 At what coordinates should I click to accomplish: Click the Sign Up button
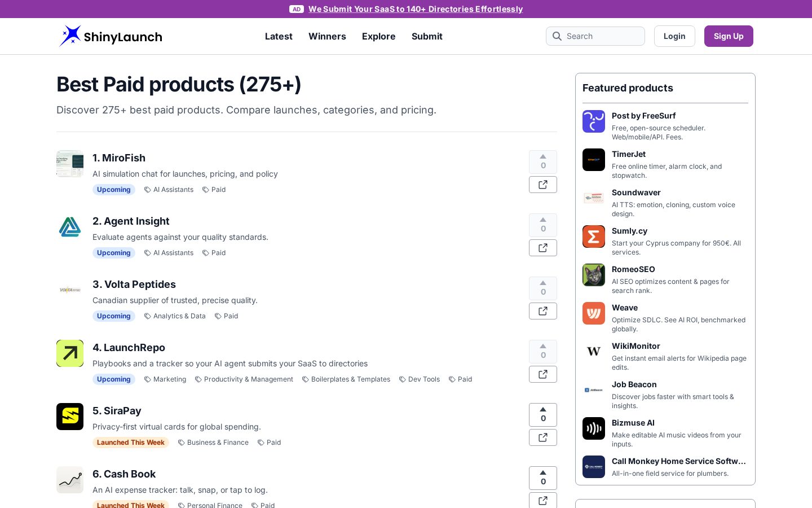(729, 36)
